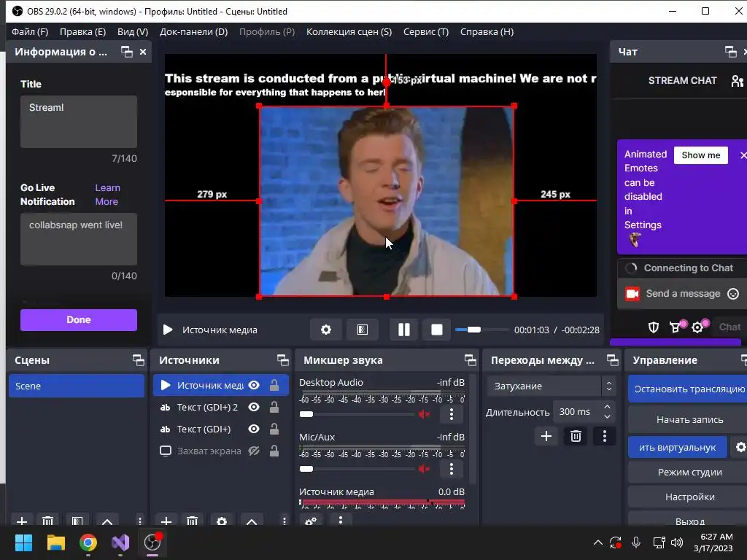Undock the Чат panel
Image resolution: width=747 pixels, height=560 pixels.
pyautogui.click(x=730, y=52)
